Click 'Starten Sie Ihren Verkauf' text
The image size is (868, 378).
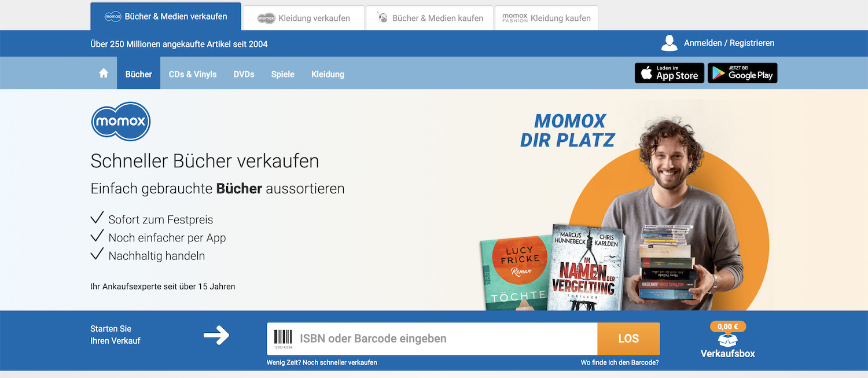click(x=116, y=335)
